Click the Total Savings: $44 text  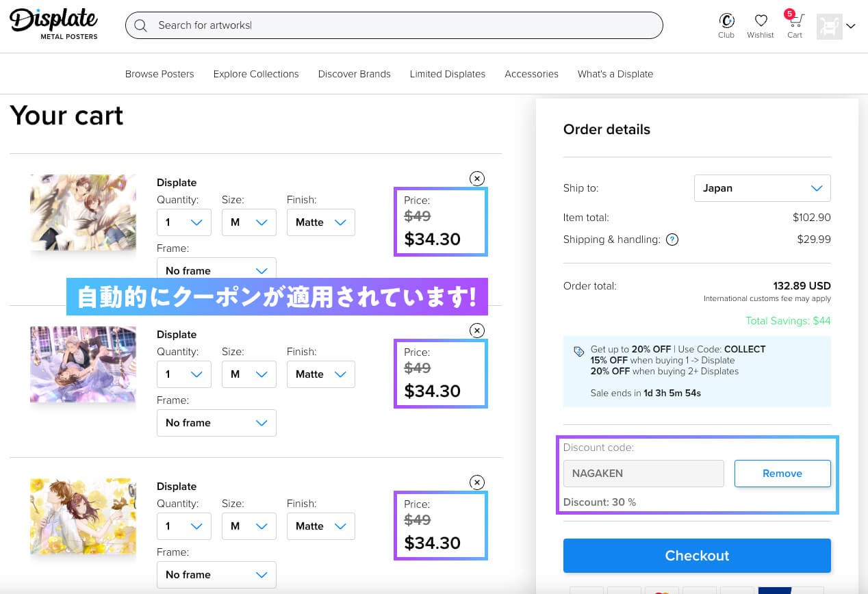coord(788,321)
